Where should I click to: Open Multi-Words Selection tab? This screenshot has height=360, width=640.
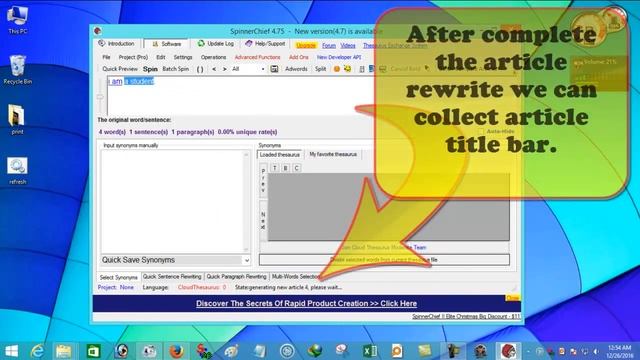click(x=296, y=276)
